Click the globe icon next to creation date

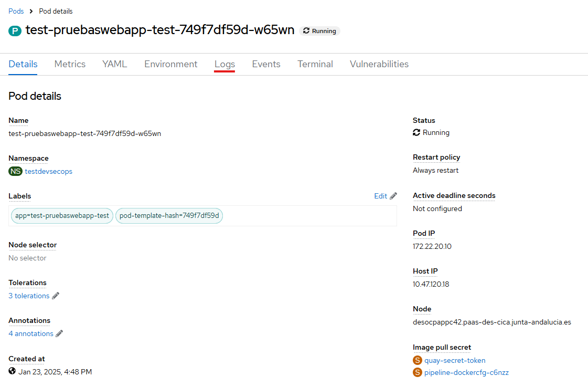pos(13,371)
